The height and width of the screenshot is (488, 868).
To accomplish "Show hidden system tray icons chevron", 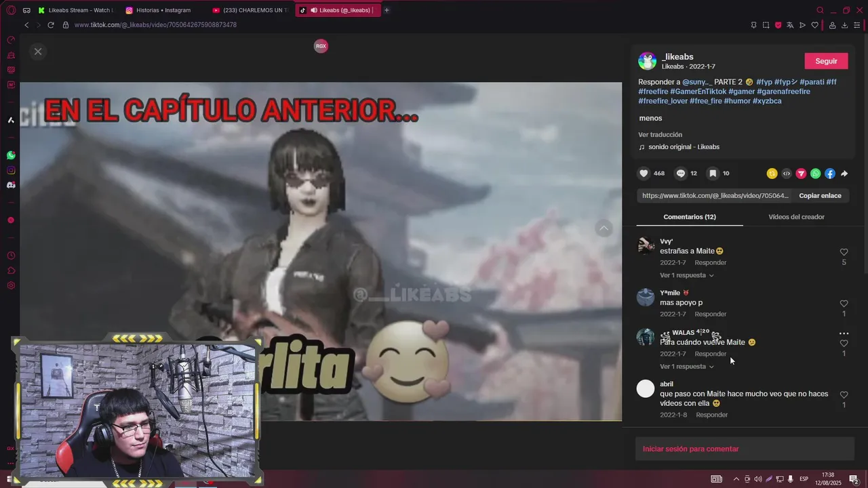I will (736, 479).
